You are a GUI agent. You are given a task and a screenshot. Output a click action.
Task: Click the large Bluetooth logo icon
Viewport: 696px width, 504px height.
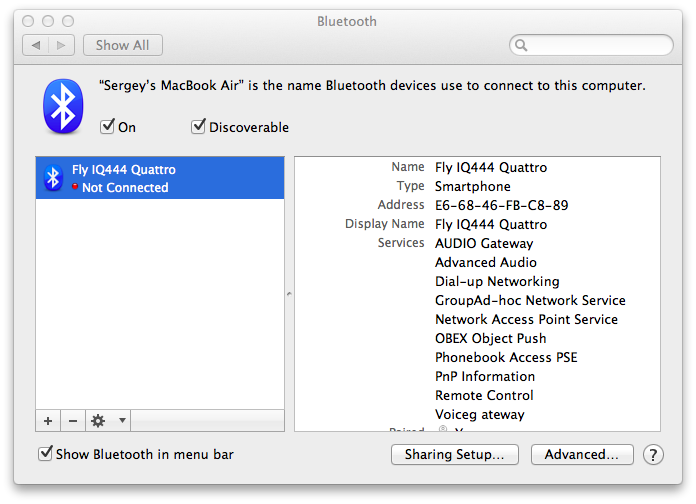(63, 106)
